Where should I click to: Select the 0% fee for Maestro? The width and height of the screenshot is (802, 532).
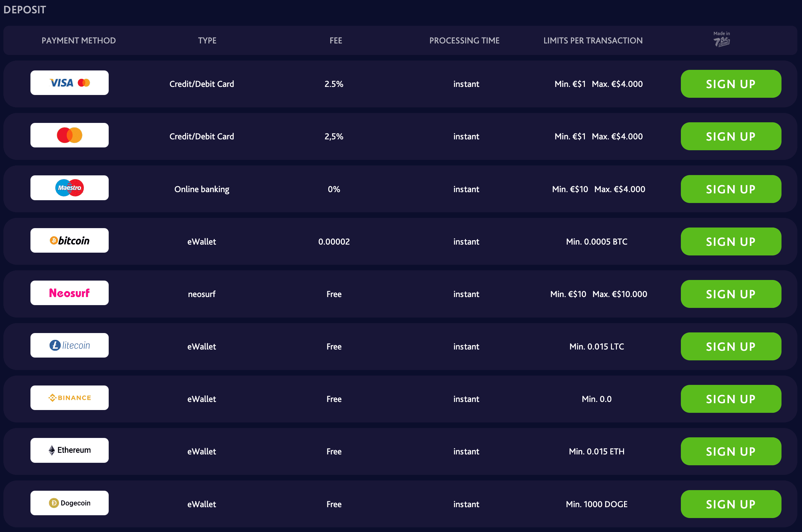point(334,189)
